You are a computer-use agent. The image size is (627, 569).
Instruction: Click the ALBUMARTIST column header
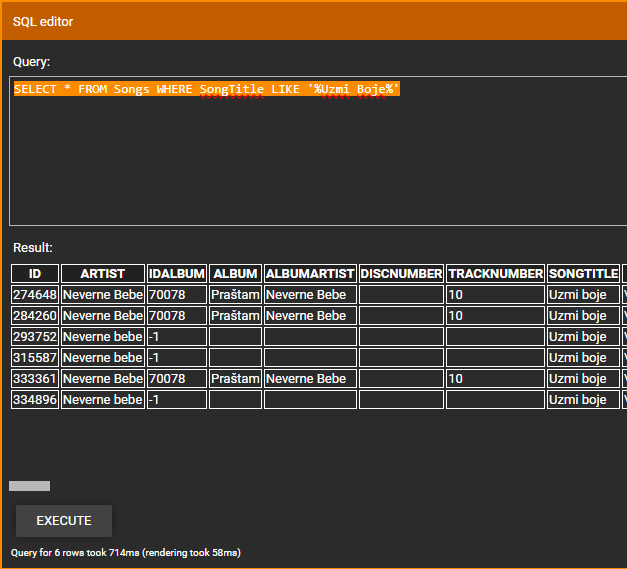(310, 274)
